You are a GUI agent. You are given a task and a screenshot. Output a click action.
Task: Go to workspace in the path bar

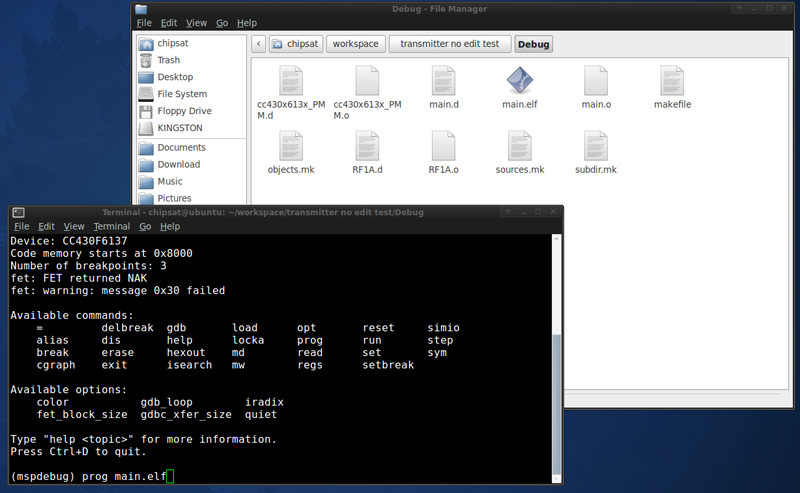356,44
